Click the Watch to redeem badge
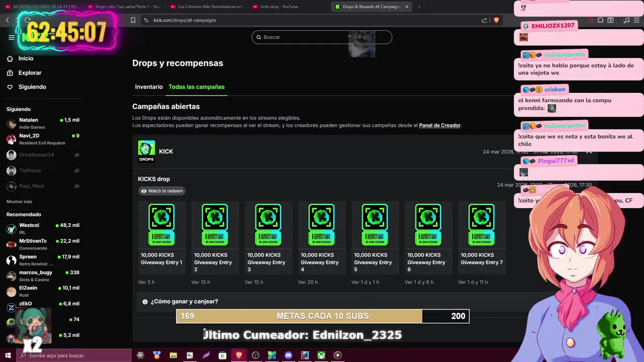This screenshot has width=644, height=362. click(162, 191)
